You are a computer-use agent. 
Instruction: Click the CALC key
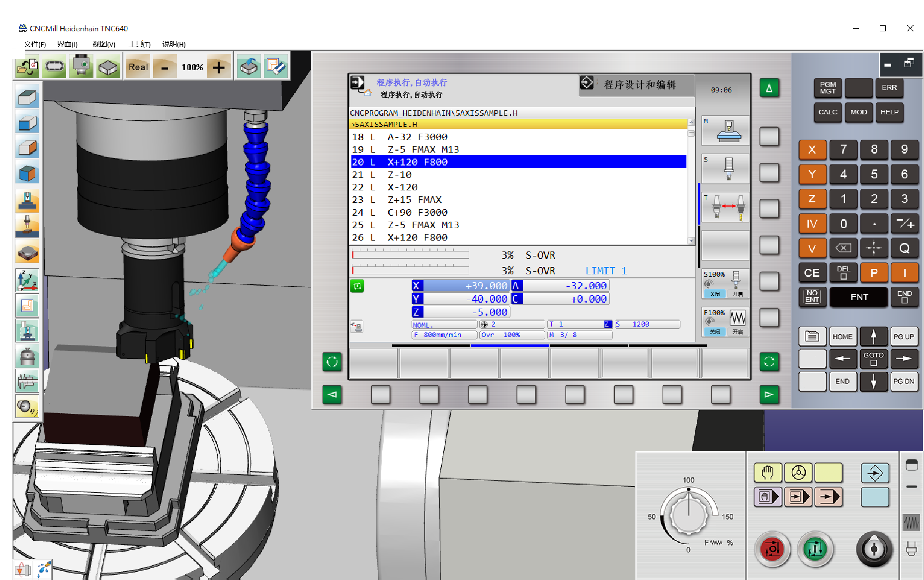pyautogui.click(x=828, y=112)
